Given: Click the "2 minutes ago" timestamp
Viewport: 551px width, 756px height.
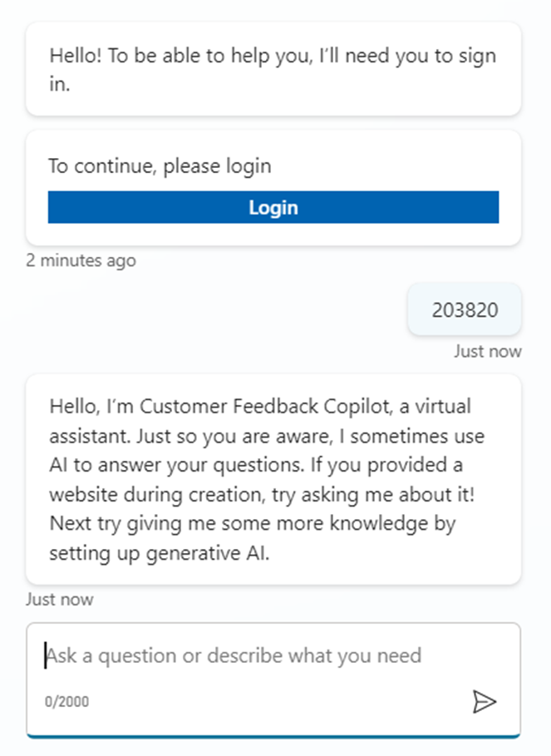Looking at the screenshot, I should 81,260.
